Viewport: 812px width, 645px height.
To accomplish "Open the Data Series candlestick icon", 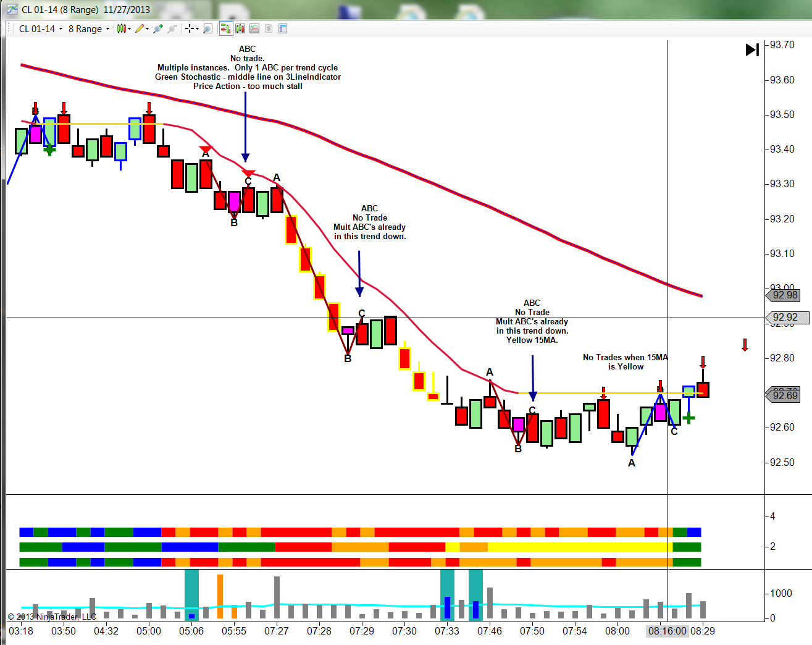I will 240,28.
